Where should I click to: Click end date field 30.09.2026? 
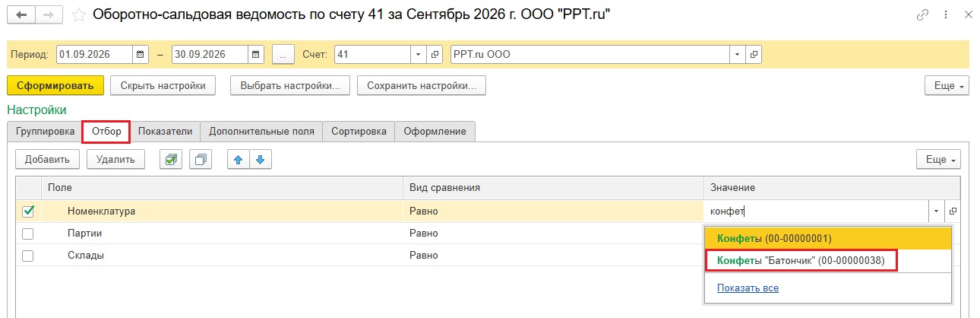pos(210,55)
